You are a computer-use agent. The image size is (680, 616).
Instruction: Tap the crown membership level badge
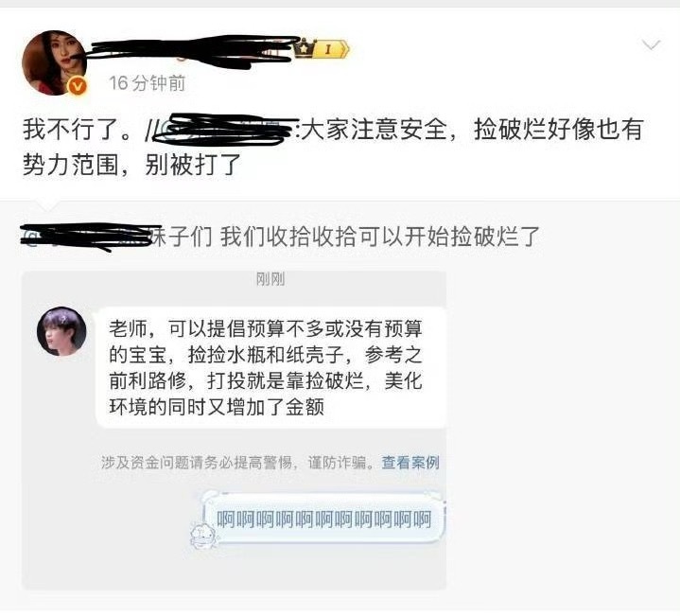(x=321, y=48)
